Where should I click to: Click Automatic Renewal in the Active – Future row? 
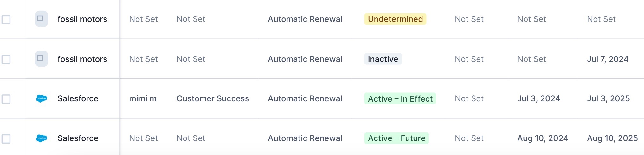305,138
